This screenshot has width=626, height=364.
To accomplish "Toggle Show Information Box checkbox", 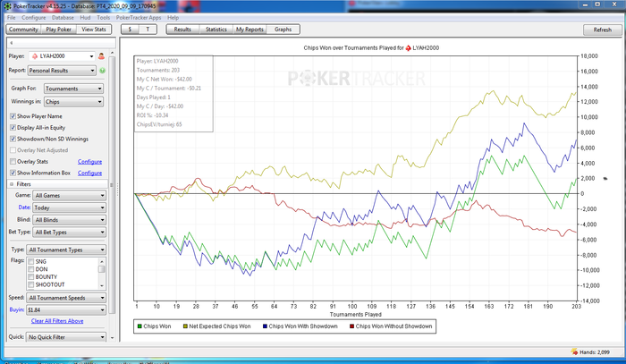I will (13, 173).
